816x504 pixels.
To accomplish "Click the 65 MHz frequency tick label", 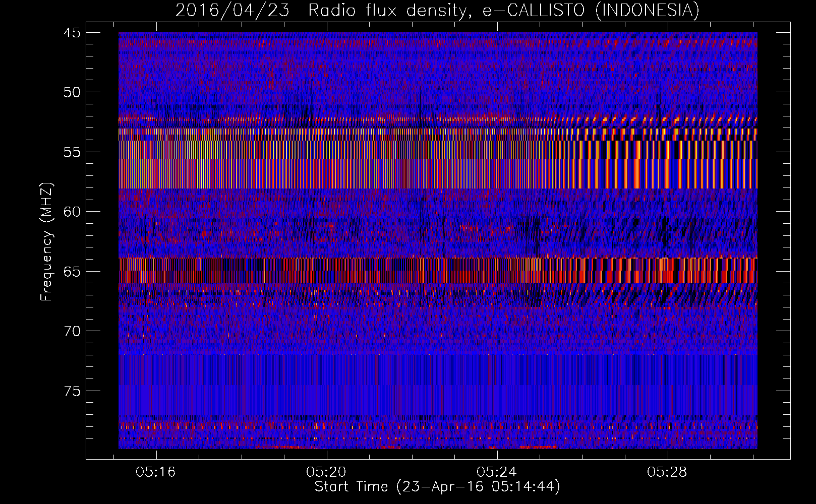I will coord(72,272).
